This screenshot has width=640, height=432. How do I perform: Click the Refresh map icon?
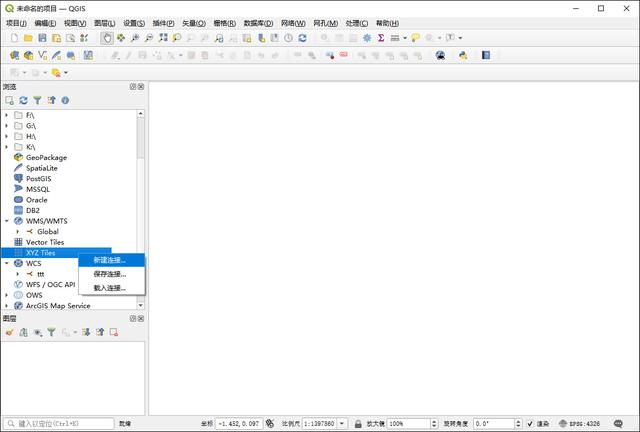302,38
